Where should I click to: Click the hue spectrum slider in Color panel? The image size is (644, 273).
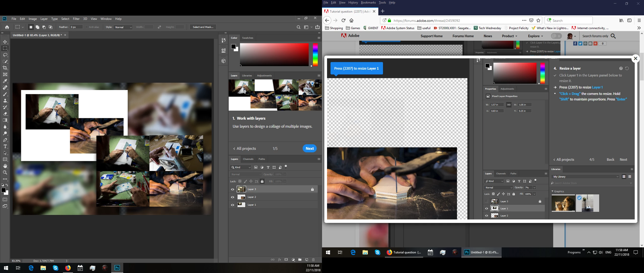tap(315, 55)
